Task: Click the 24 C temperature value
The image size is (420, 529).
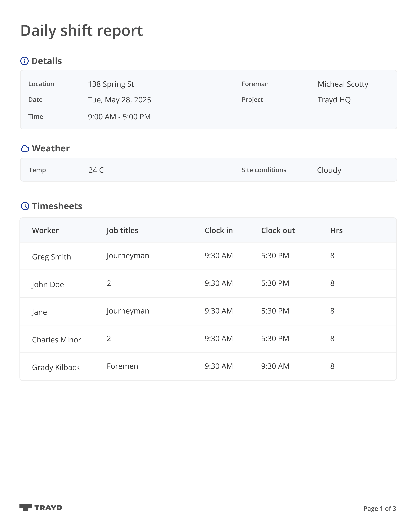Action: point(96,170)
